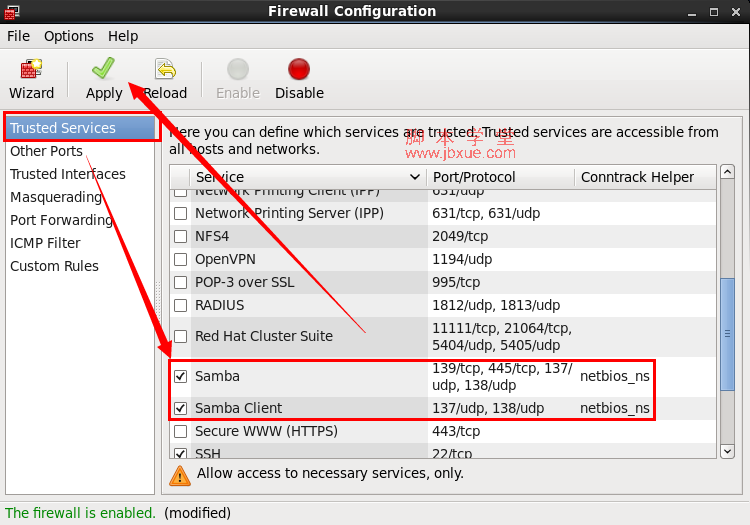Click the (modified) status text
Image resolution: width=750 pixels, height=525 pixels.
197,513
